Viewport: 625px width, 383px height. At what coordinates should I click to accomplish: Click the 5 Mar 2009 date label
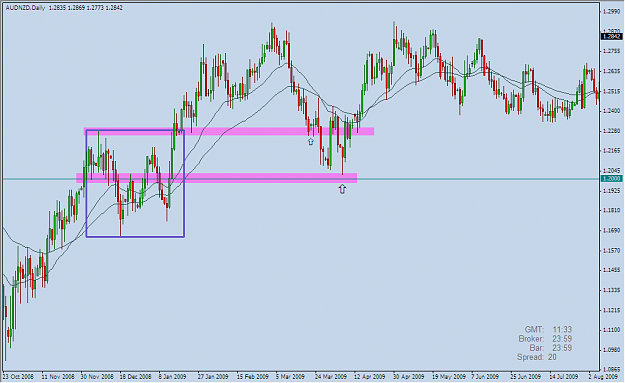pos(290,377)
